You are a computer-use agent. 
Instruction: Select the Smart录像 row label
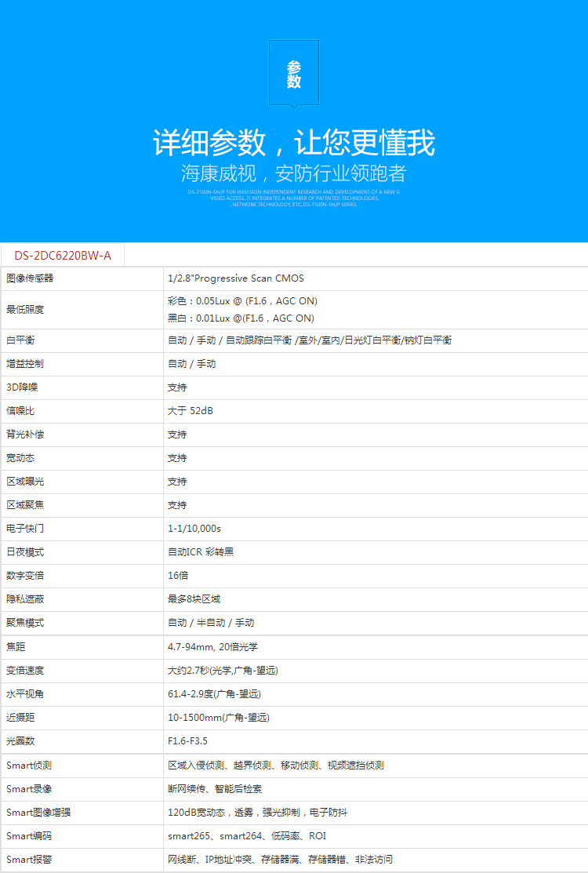tap(29, 789)
